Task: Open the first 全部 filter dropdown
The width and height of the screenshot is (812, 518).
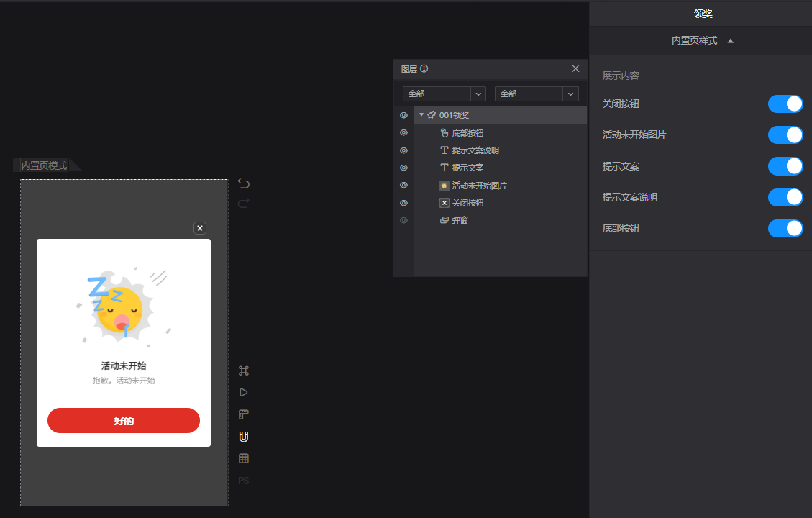Action: pos(444,94)
